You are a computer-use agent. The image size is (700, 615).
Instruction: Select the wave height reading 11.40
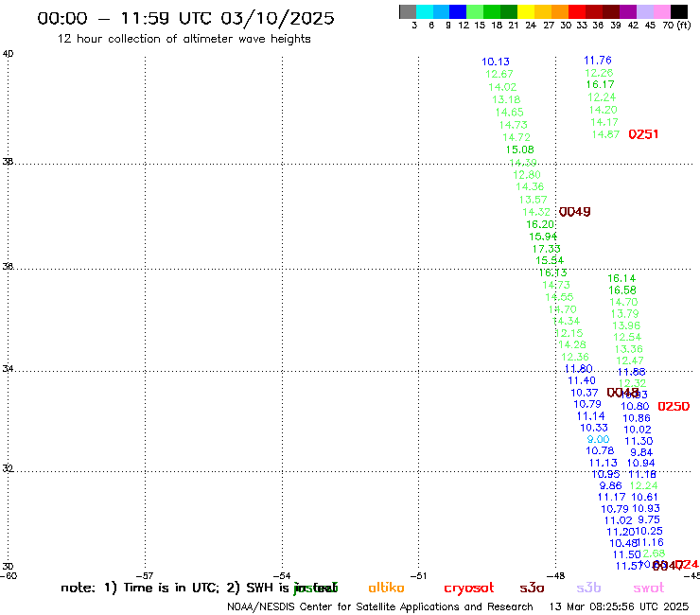point(581,380)
